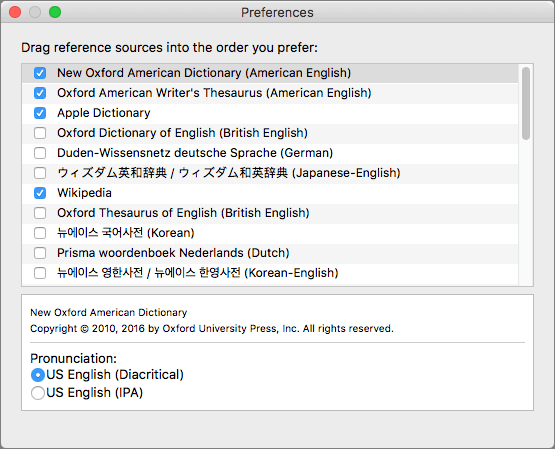Close the Preferences window
The height and width of the screenshot is (449, 555).
(15, 12)
